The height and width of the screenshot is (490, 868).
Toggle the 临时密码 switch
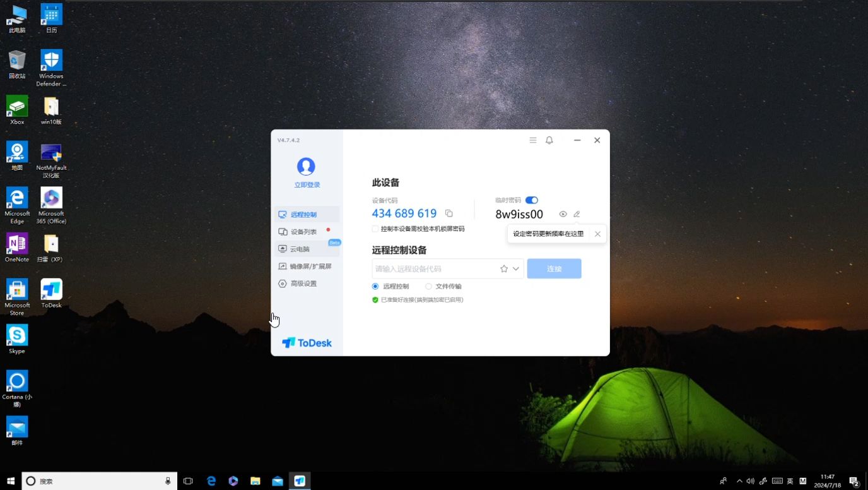[x=531, y=200]
